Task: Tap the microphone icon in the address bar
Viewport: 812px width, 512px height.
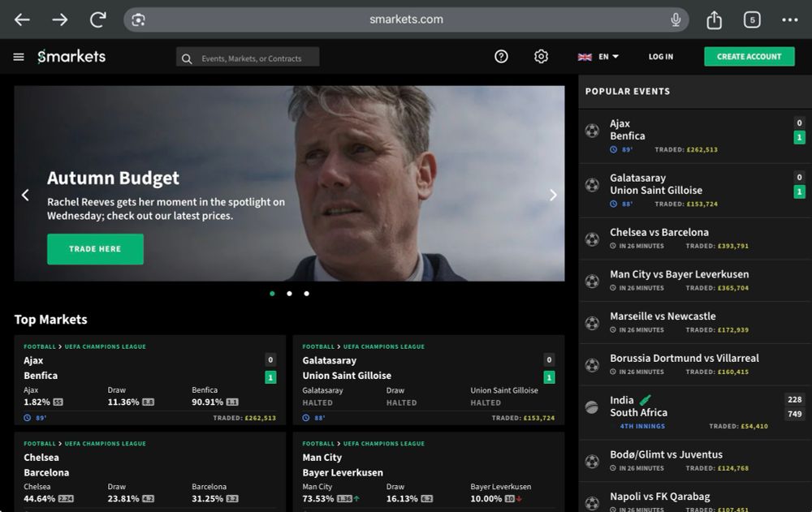Action: 676,19
